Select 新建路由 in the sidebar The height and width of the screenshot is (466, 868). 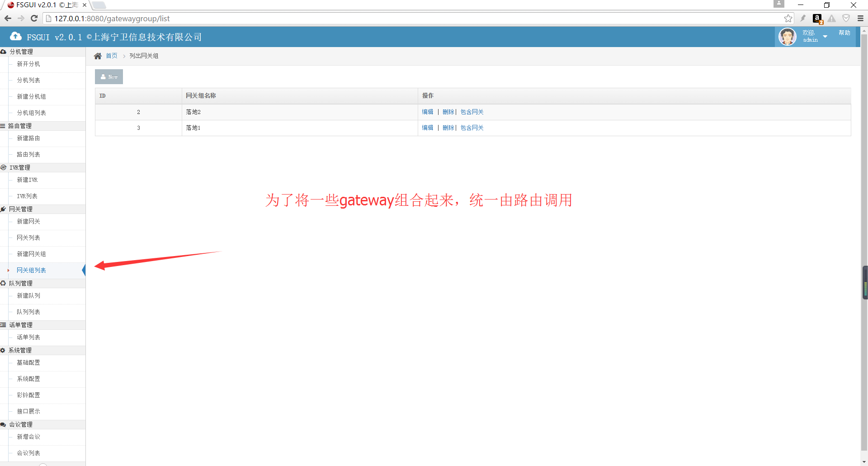click(x=28, y=138)
